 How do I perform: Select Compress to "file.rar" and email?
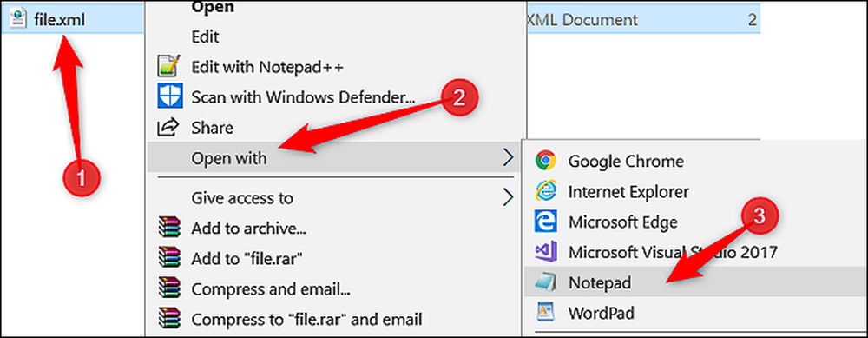tap(306, 319)
